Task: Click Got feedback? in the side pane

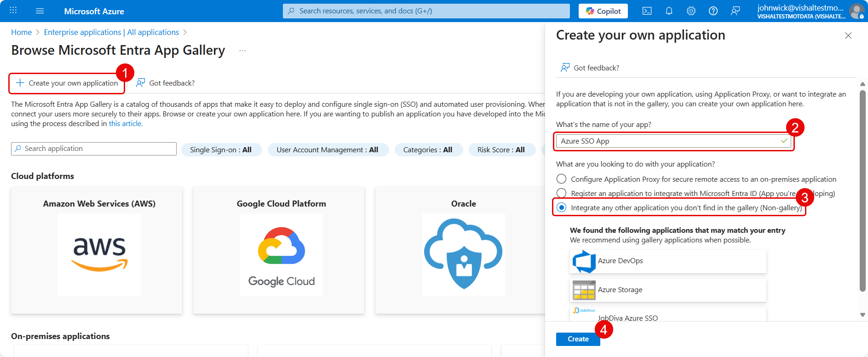Action: coord(590,68)
